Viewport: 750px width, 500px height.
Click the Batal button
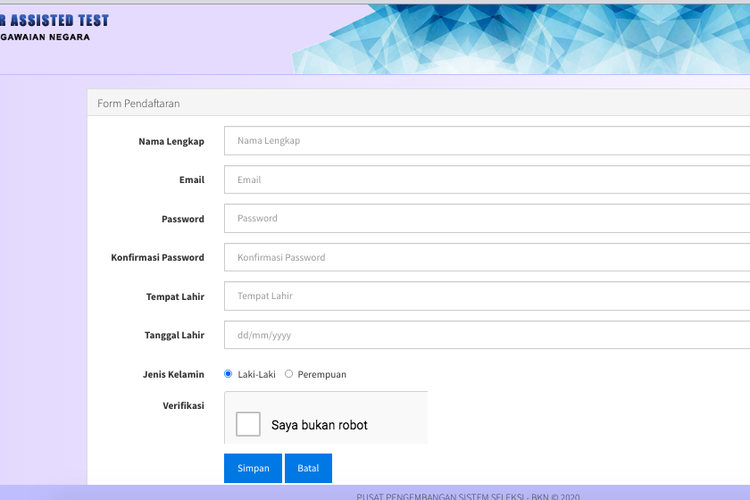click(x=308, y=468)
